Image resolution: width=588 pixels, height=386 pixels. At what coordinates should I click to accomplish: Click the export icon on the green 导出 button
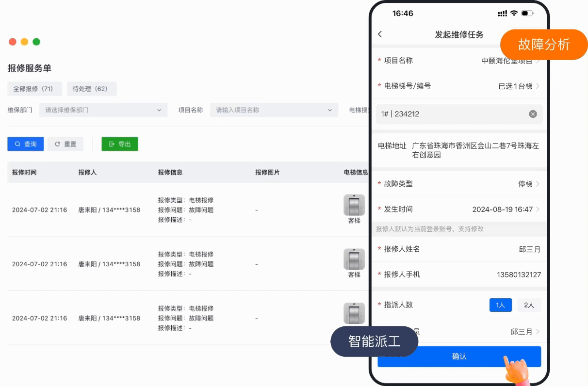pos(111,144)
